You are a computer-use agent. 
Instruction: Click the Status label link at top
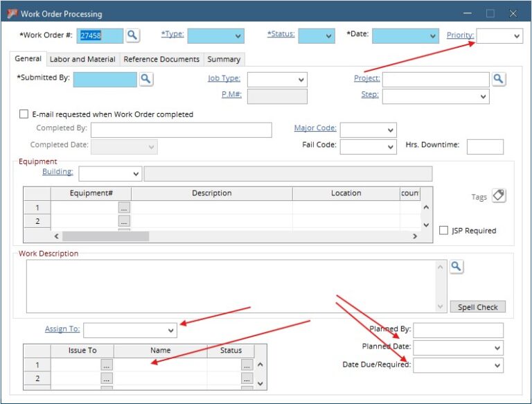[281, 34]
